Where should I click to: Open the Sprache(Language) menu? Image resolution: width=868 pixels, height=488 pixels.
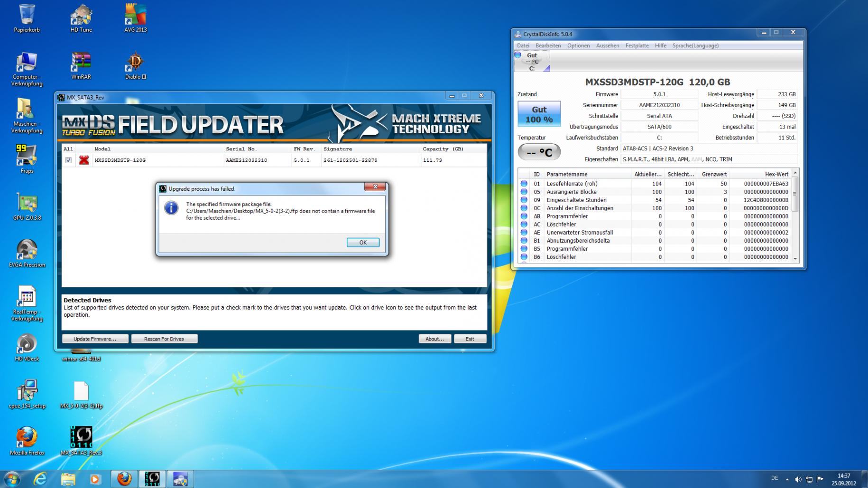[x=695, y=46]
